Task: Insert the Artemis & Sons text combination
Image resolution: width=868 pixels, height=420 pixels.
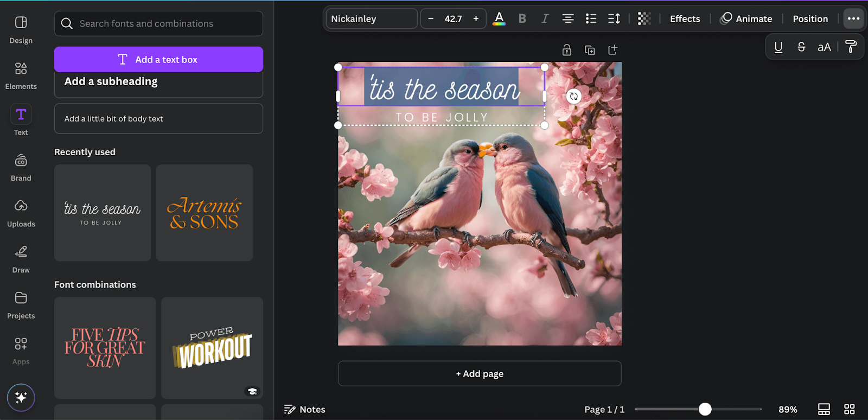Action: pyautogui.click(x=205, y=213)
